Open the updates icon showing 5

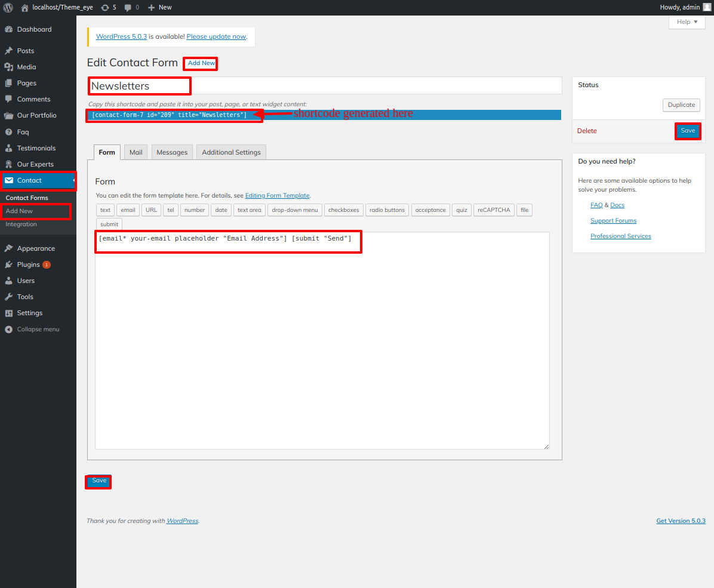pos(105,7)
